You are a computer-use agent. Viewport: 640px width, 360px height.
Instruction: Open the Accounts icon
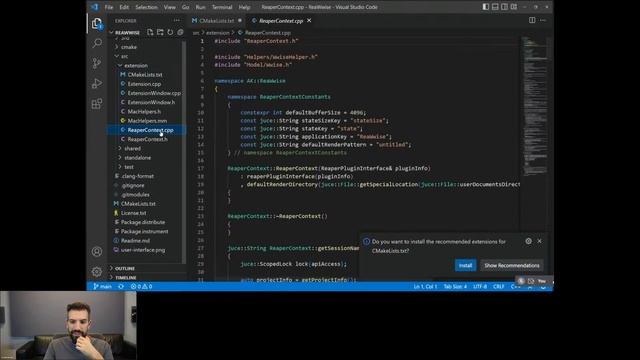[97, 251]
